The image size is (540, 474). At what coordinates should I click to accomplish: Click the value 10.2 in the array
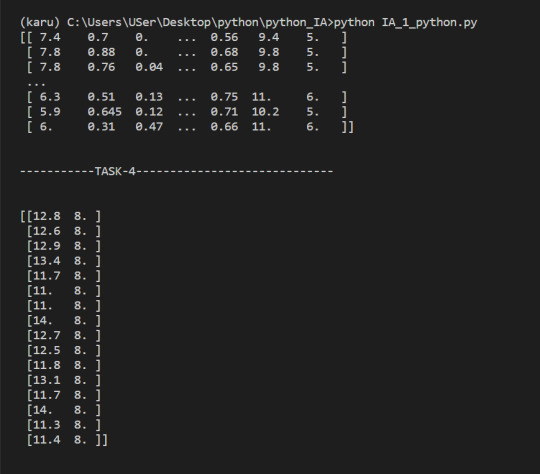click(265, 112)
